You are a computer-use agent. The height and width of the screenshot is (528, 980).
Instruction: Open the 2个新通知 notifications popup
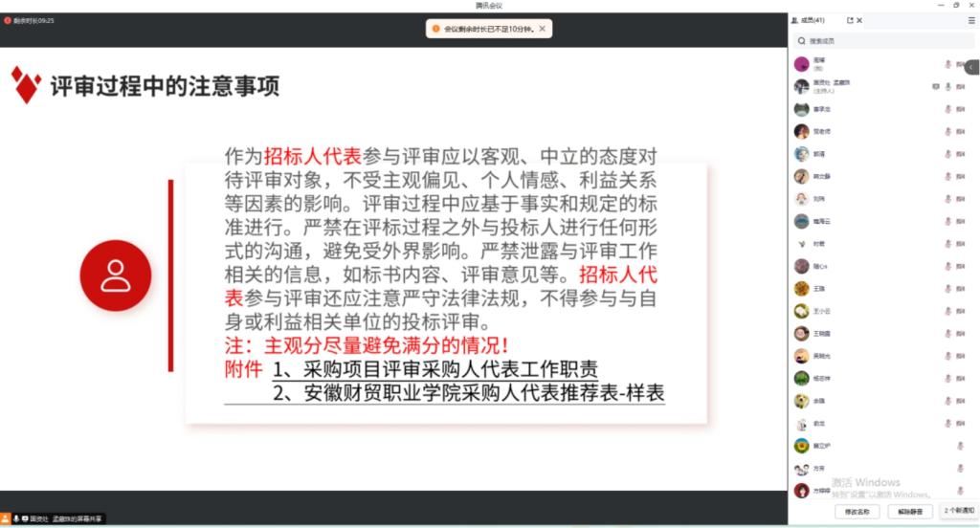pyautogui.click(x=958, y=511)
